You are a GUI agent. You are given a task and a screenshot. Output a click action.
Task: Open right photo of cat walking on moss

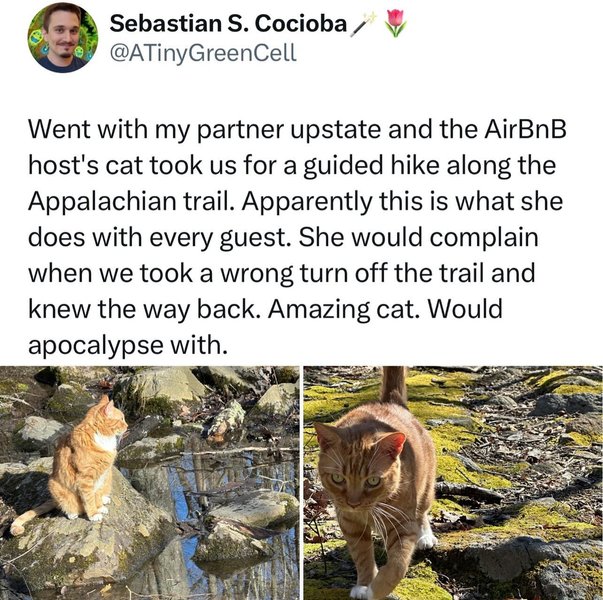(x=453, y=483)
